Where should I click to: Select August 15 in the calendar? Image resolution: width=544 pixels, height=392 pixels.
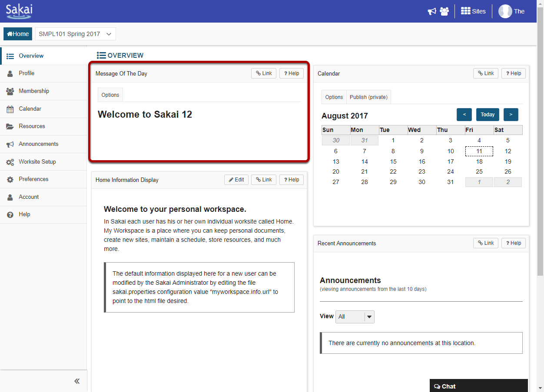tap(393, 161)
